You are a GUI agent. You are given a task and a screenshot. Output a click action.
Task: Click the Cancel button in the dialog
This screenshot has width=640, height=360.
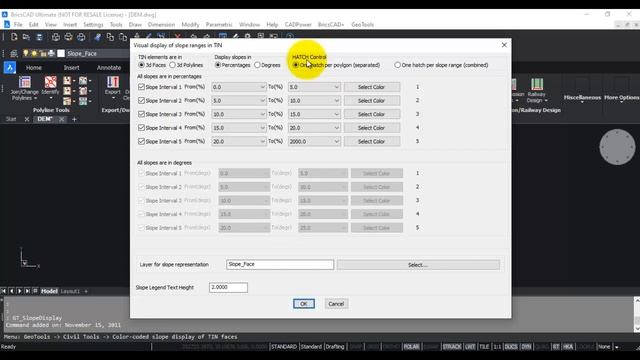[x=336, y=304]
